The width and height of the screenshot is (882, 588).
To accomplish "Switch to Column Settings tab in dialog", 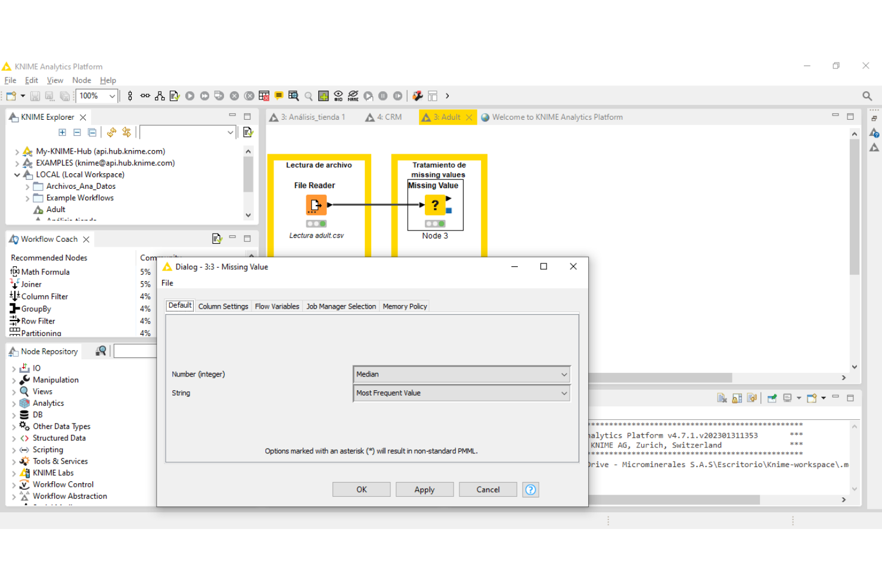I will (223, 307).
